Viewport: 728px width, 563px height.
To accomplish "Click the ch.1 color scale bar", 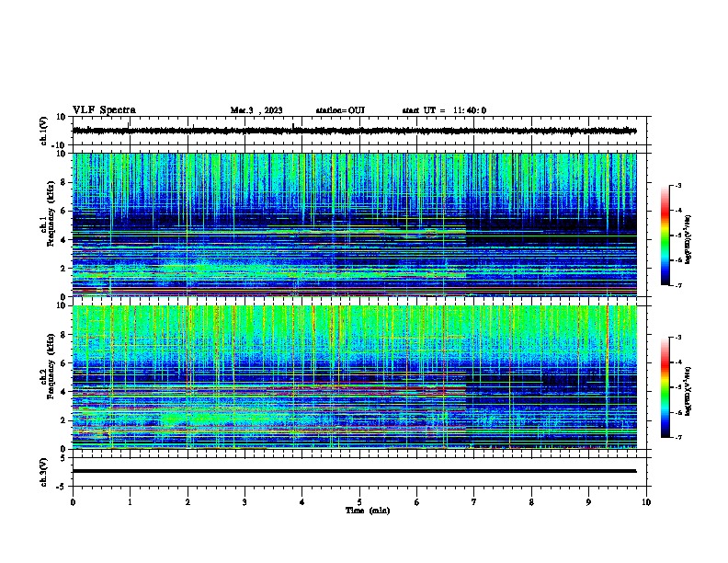I will click(665, 236).
